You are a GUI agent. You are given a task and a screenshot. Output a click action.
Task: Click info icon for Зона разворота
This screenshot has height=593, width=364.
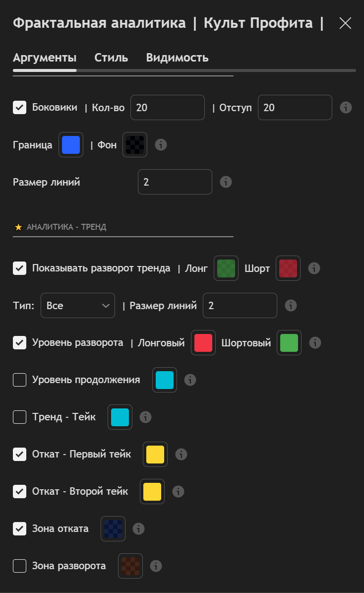(x=156, y=566)
